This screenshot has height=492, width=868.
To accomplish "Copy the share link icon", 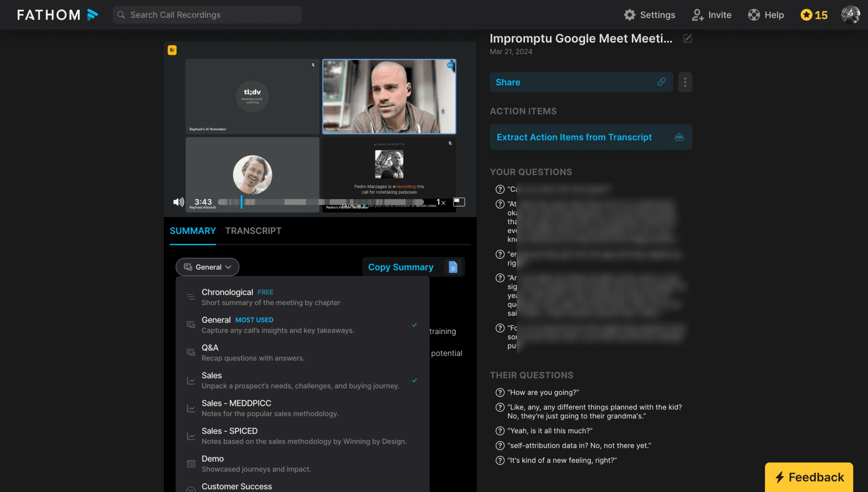I will tap(661, 82).
